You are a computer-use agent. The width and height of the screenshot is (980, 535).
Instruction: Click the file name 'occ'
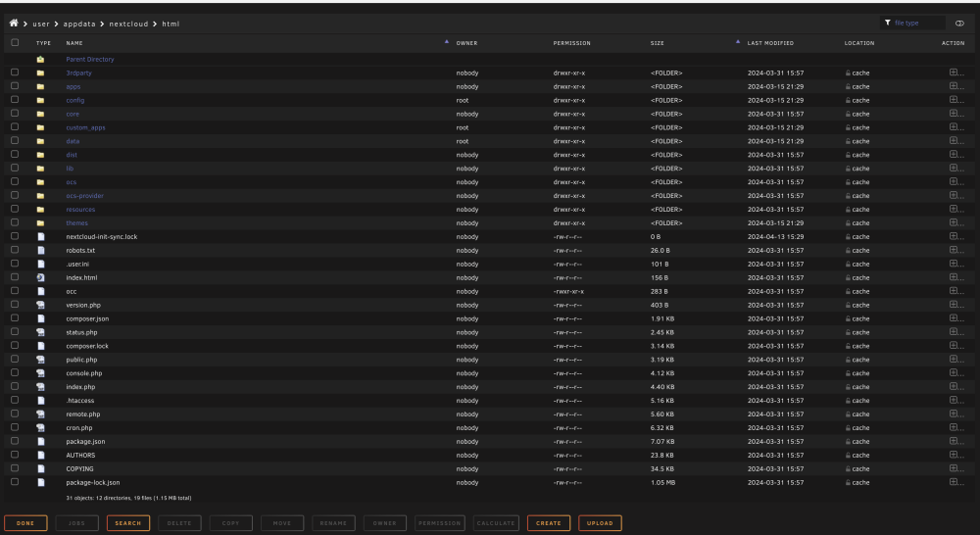72,291
